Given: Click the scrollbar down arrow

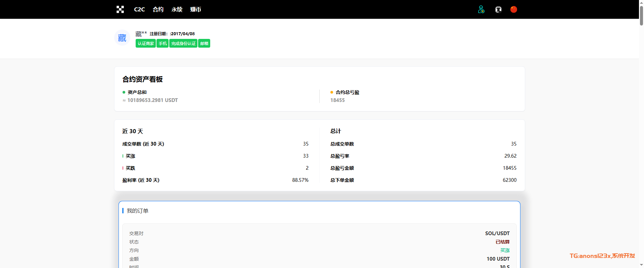Looking at the screenshot, I should pyautogui.click(x=641, y=265).
